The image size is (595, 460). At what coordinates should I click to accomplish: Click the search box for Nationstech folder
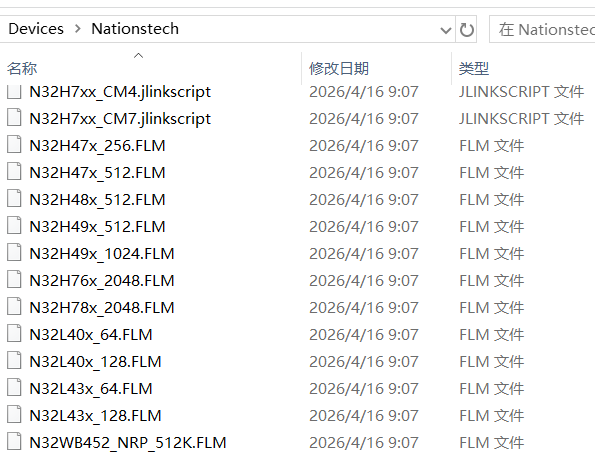point(543,29)
